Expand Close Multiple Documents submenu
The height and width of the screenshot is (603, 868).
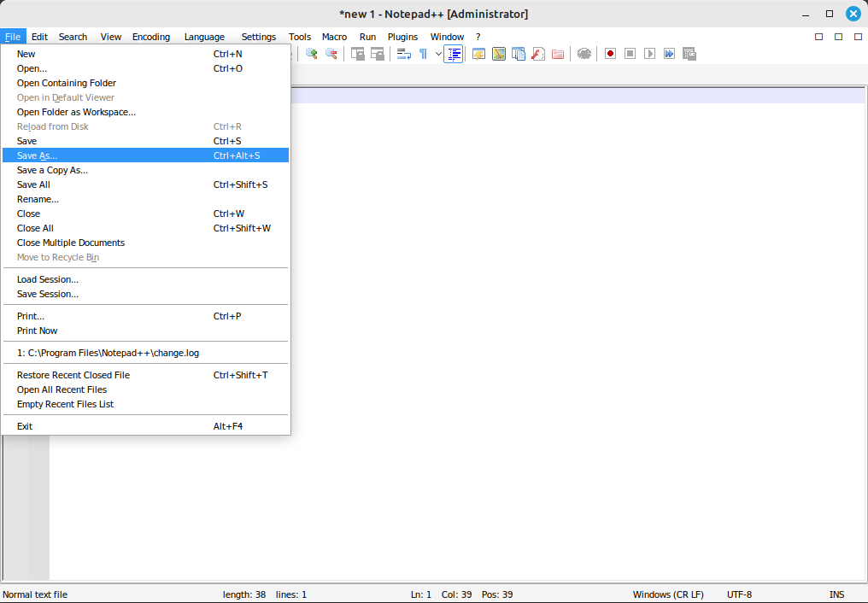(x=145, y=243)
